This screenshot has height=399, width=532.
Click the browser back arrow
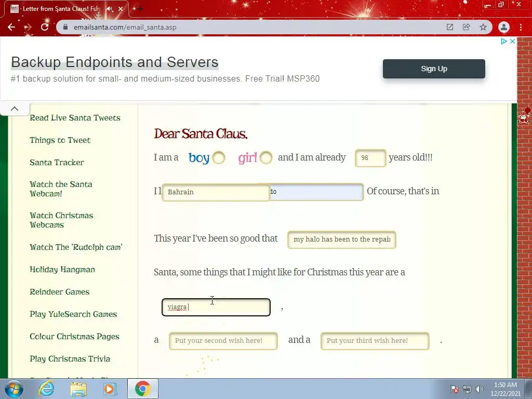[x=11, y=27]
